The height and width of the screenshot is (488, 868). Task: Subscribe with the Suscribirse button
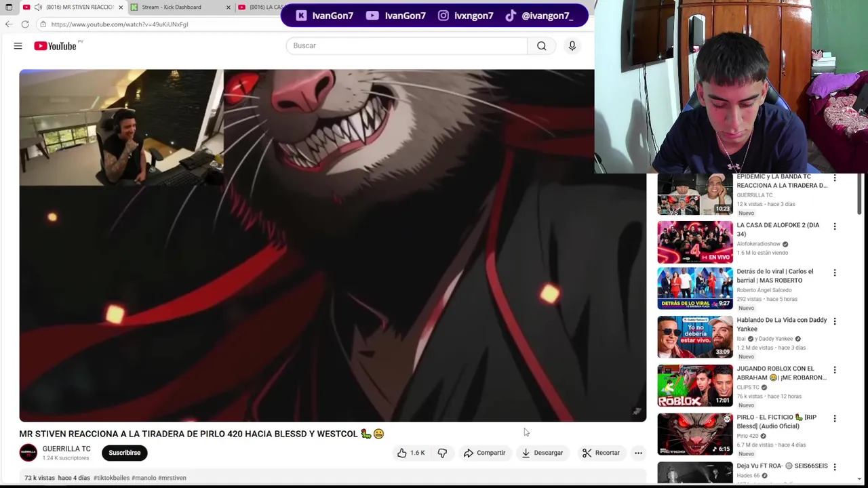point(125,453)
